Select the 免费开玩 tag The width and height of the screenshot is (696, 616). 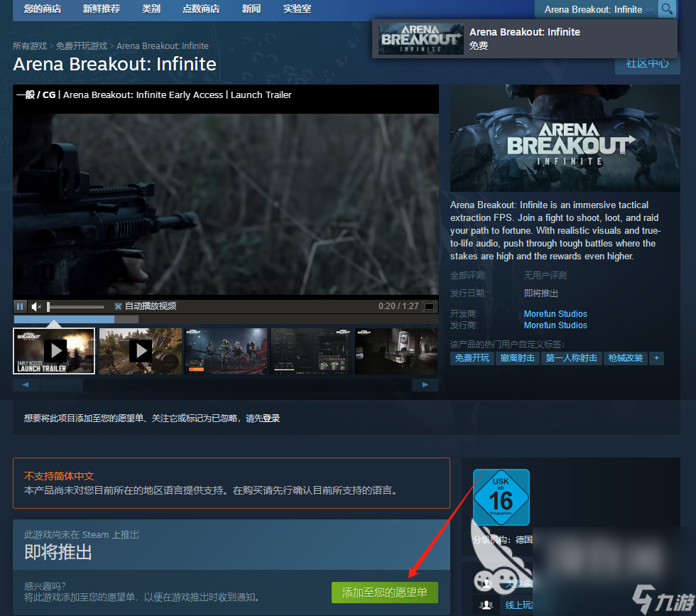click(472, 358)
